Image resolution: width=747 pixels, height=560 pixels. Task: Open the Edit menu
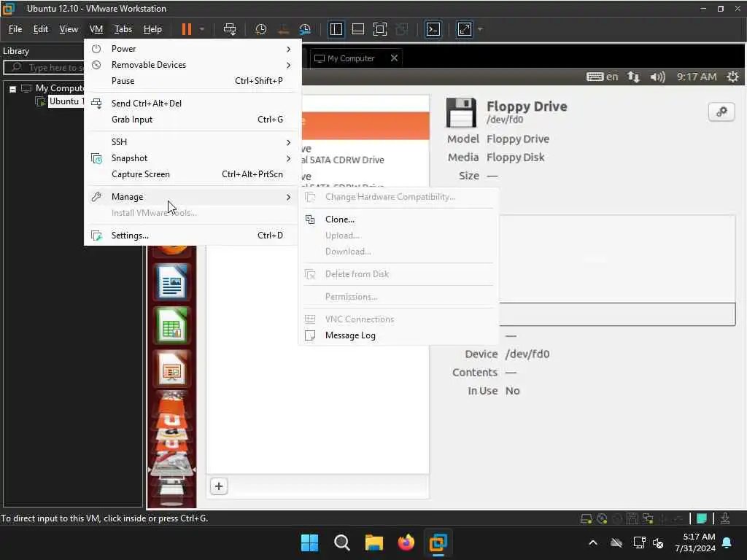pyautogui.click(x=41, y=29)
